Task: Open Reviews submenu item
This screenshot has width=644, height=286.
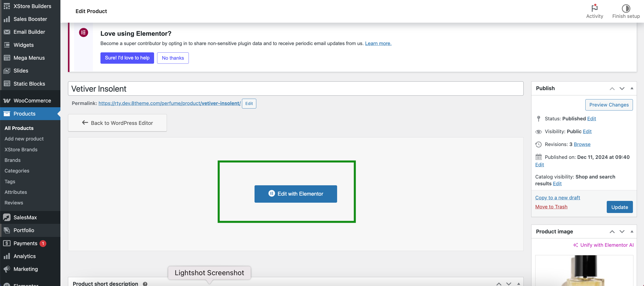Action: click(x=14, y=203)
